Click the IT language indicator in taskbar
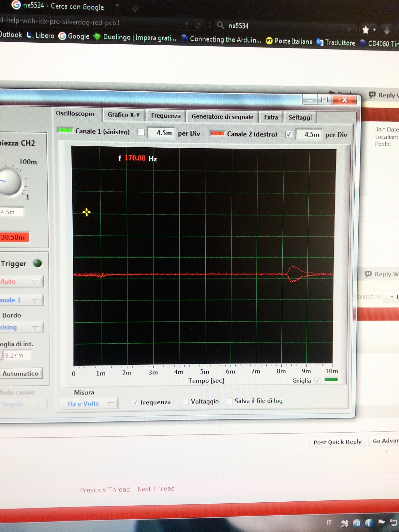This screenshot has width=399, height=532. point(329,523)
